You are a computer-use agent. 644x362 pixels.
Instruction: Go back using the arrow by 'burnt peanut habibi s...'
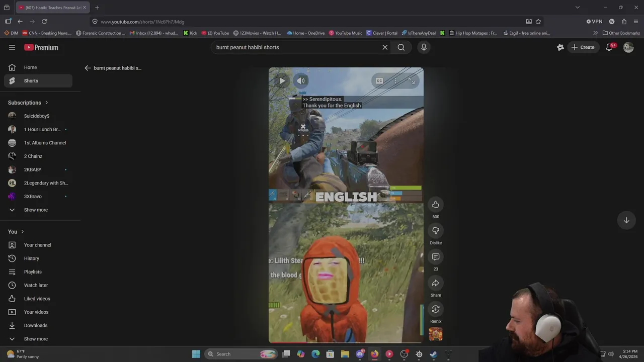(88, 68)
